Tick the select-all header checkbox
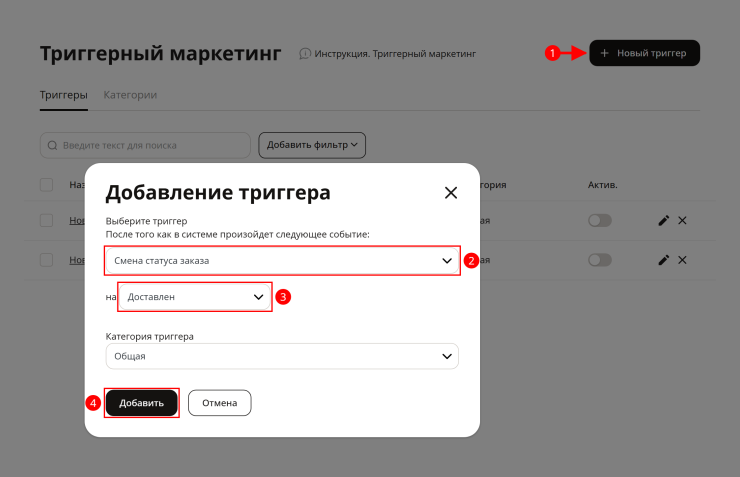This screenshot has height=477, width=740. 46,184
